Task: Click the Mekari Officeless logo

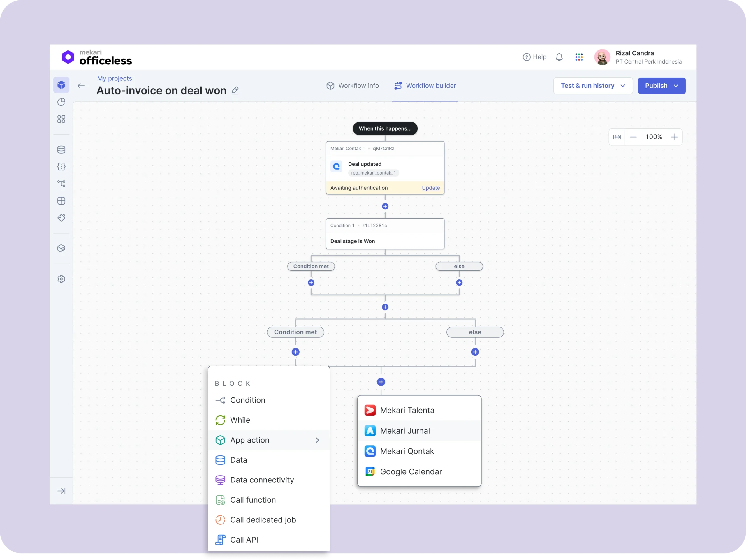Action: click(x=96, y=57)
